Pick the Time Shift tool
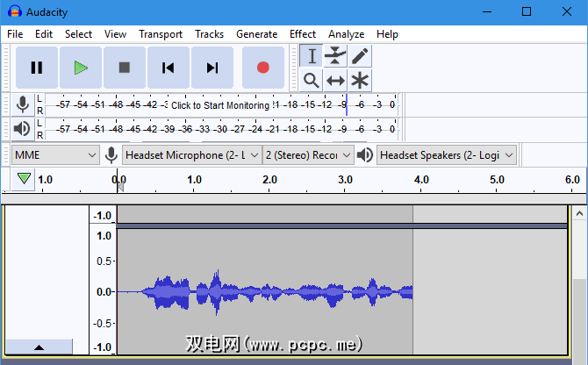 point(335,81)
